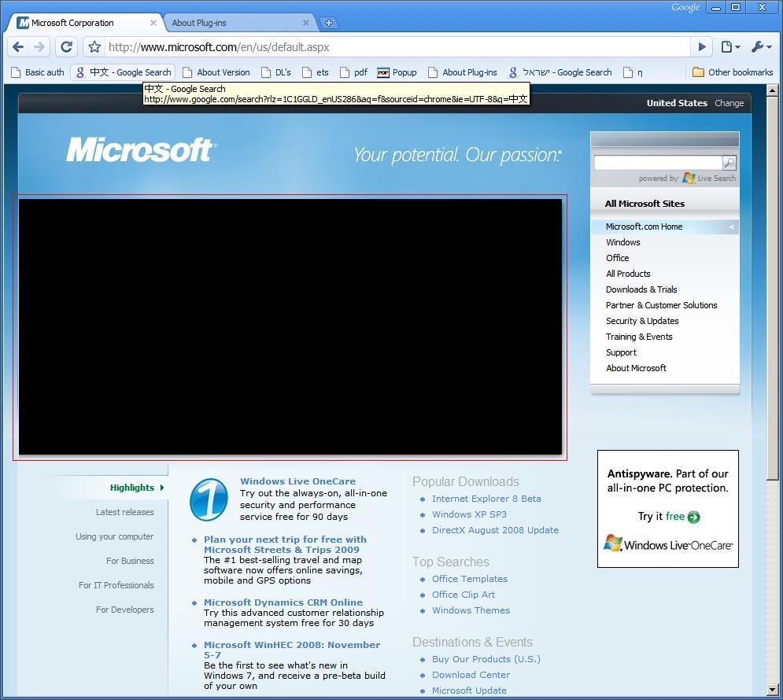This screenshot has height=700, width=783.
Task: Click the scrollbar down arrow
Action: pos(772,690)
